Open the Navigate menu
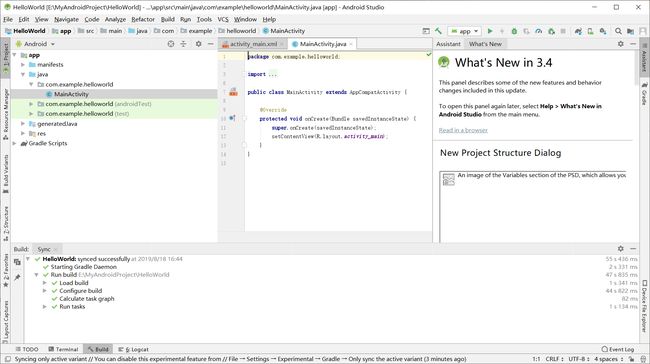The height and width of the screenshot is (364, 650). (x=66, y=19)
